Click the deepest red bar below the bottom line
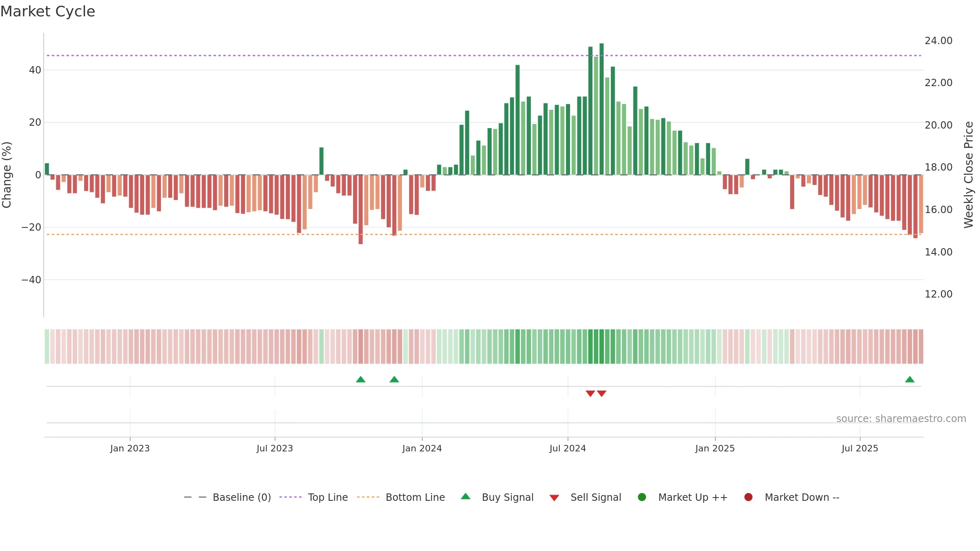Screen dimensions: 980x551 pos(361,209)
